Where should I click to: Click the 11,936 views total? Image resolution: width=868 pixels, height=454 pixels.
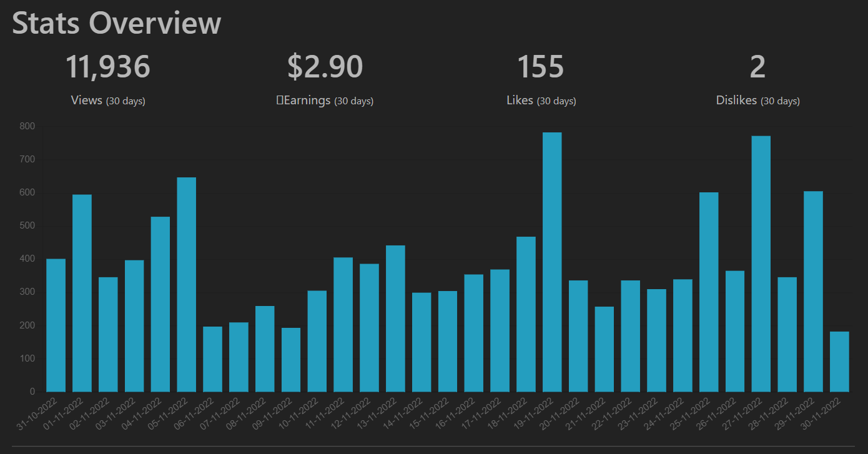tap(108, 67)
